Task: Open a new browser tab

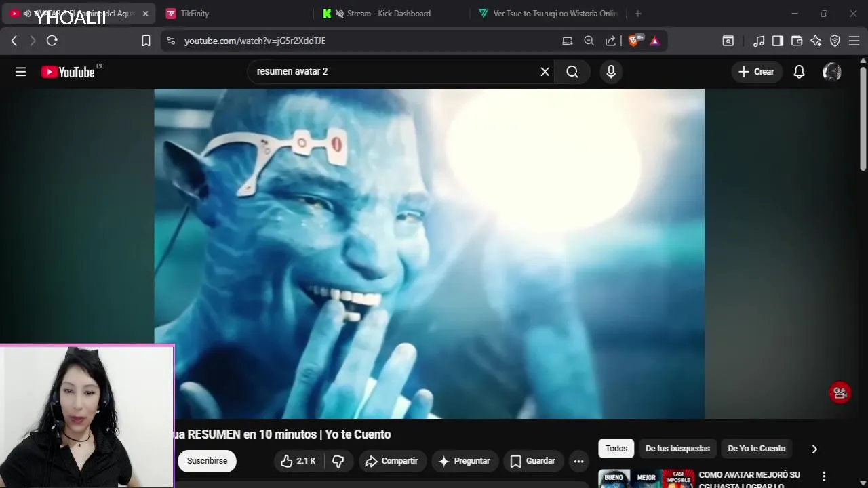Action: (637, 14)
